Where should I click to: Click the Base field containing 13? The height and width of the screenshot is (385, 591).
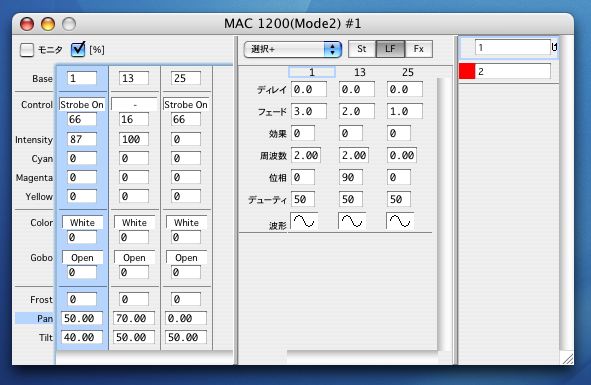tap(134, 78)
